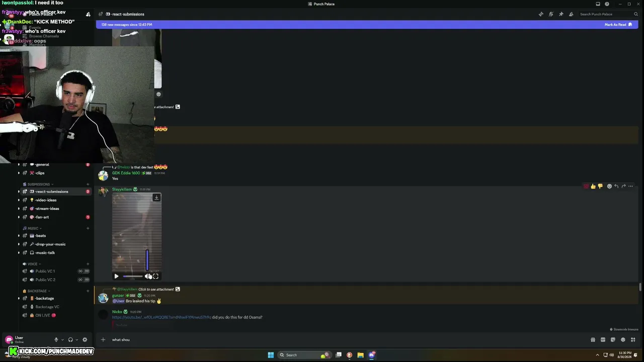
Task: Open the sticker picker
Action: pyautogui.click(x=613, y=340)
